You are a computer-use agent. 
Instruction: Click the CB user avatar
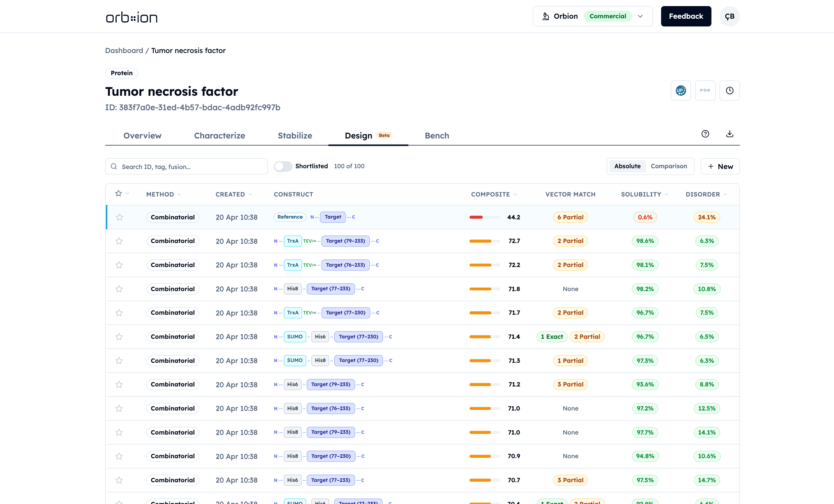pos(729,16)
